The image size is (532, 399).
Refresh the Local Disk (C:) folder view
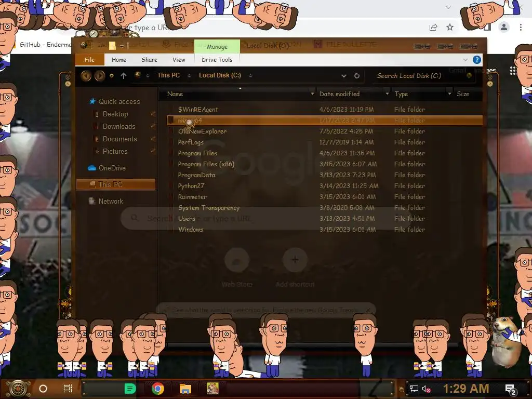tap(356, 76)
